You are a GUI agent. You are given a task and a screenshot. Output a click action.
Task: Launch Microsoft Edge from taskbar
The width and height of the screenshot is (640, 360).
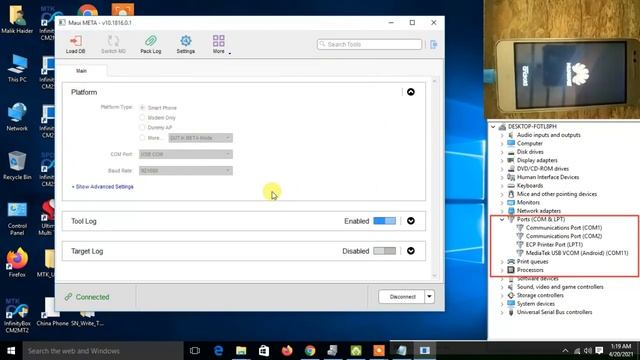(218, 351)
